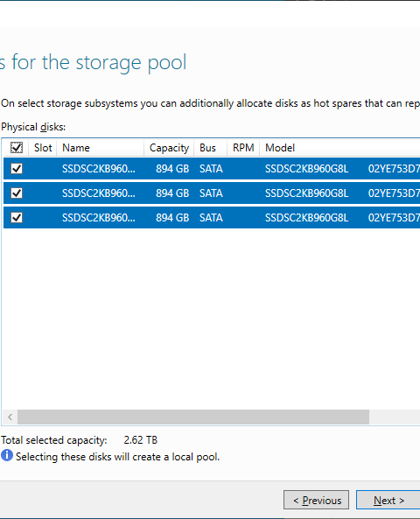Click the blue information icon beside the local pool message
The height and width of the screenshot is (519, 420).
(7, 455)
